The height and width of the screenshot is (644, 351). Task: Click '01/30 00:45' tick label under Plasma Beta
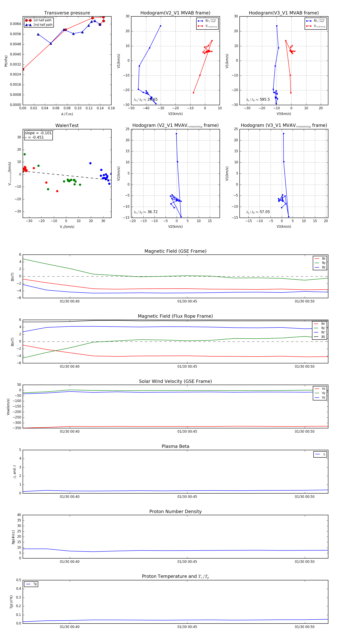coord(187,496)
